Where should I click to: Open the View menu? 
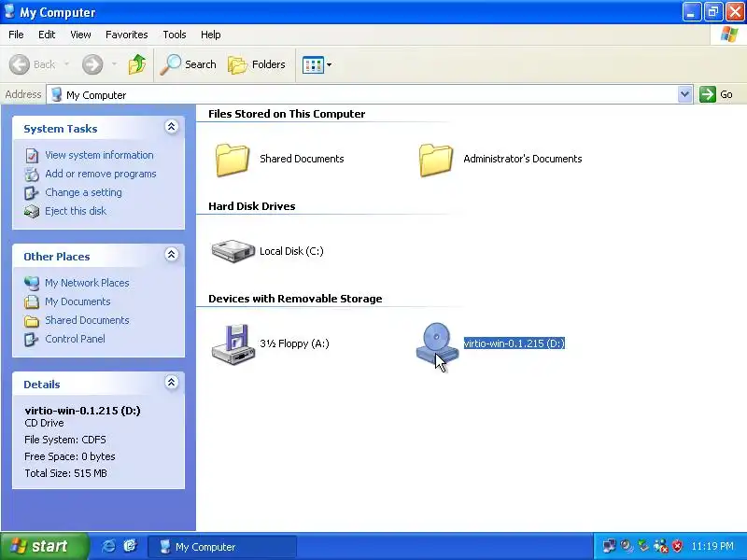point(80,35)
